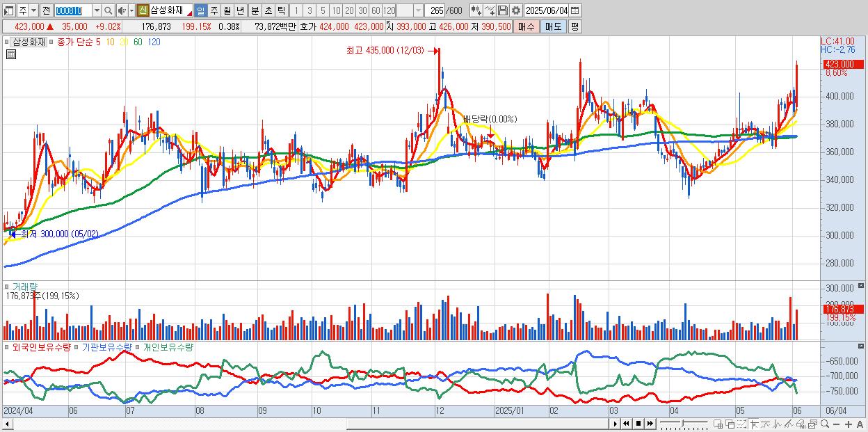Click the add chart window icon
The height and width of the screenshot is (432, 868).
(718, 424)
